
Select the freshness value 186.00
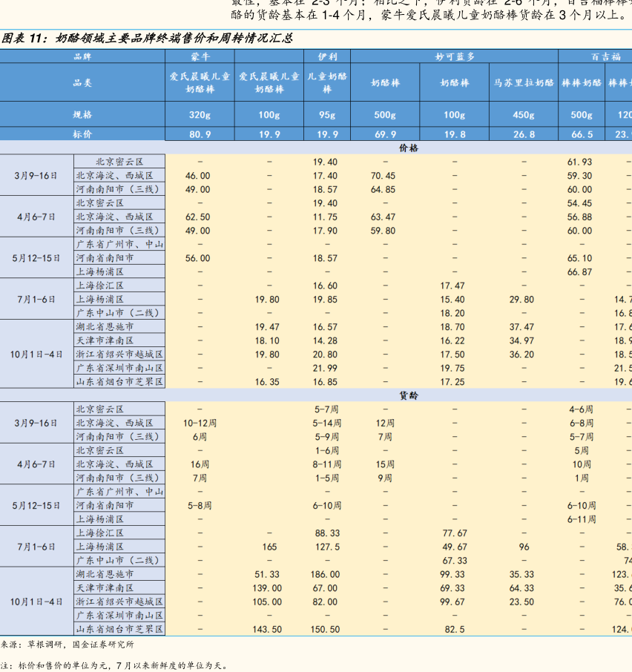click(325, 574)
